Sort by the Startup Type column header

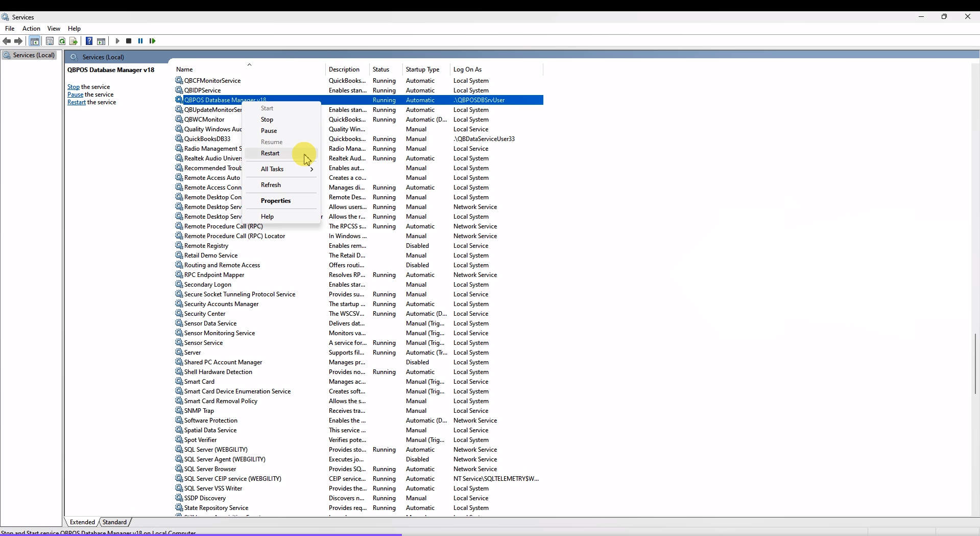pos(422,69)
